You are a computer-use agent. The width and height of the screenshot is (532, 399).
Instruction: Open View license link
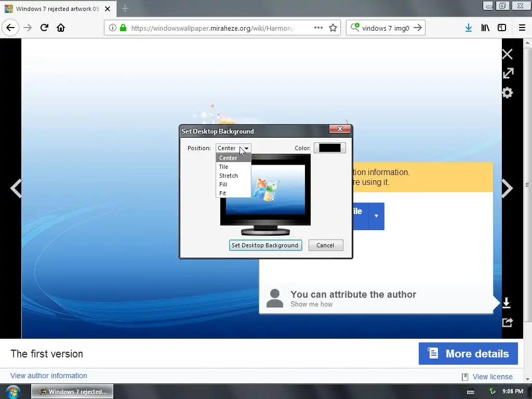point(493,377)
